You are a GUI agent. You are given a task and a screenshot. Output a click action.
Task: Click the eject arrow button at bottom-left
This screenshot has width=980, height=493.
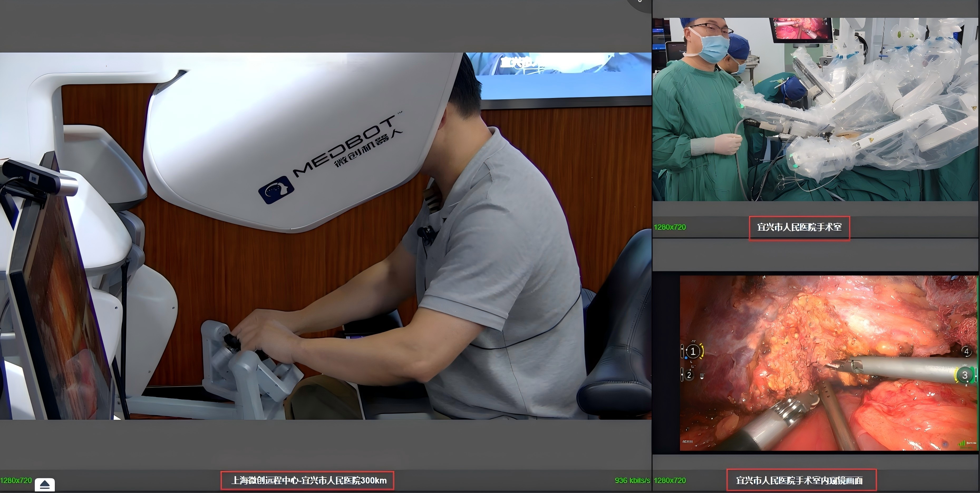coord(45,485)
